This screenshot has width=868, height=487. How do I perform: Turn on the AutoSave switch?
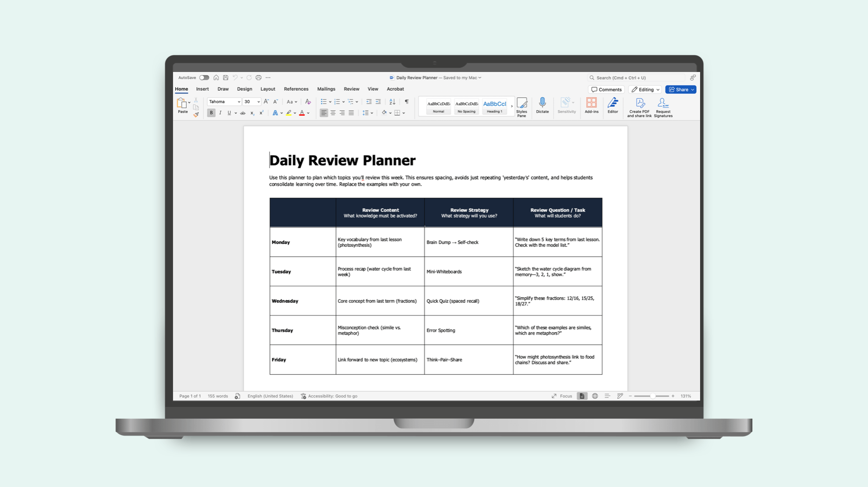[x=204, y=78]
